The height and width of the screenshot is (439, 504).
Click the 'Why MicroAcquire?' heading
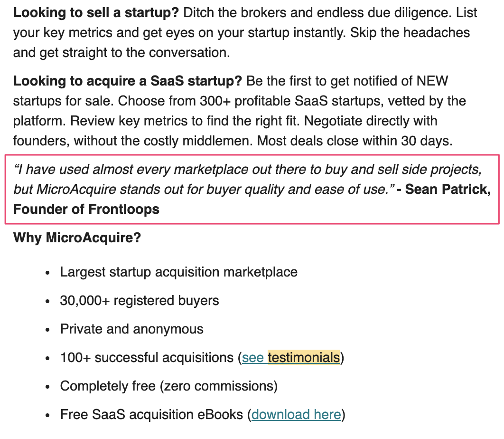pos(77,238)
